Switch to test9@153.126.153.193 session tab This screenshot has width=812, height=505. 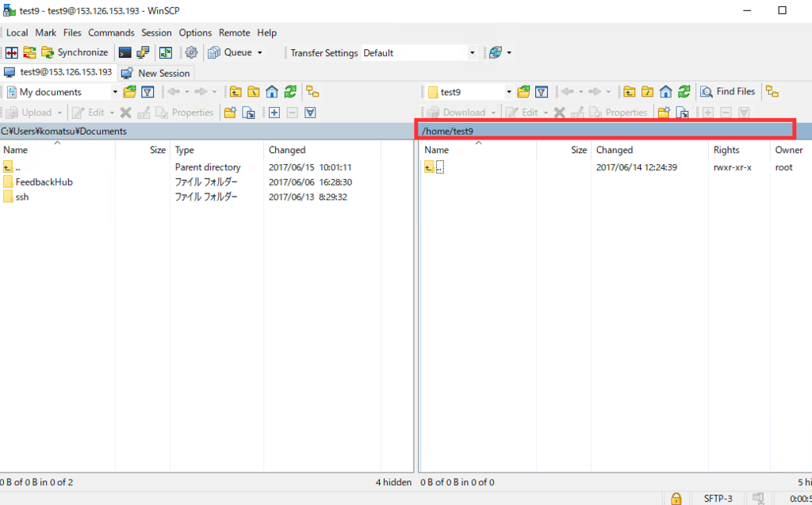point(59,72)
